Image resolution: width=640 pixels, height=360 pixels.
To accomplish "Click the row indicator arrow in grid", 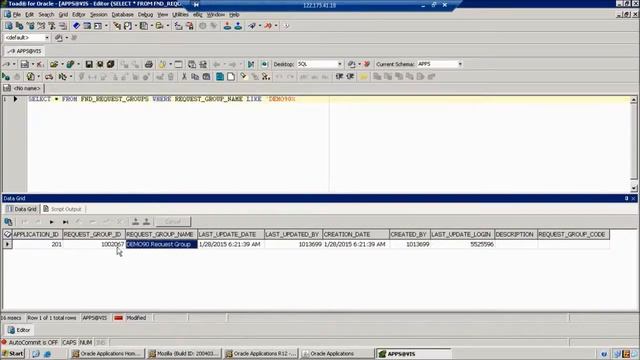I will tap(7, 244).
